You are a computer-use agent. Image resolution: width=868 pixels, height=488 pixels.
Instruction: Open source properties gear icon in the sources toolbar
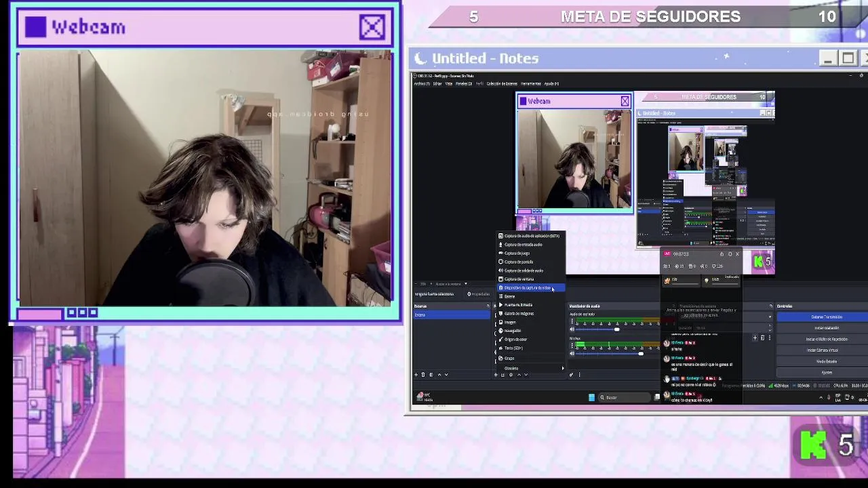511,375
